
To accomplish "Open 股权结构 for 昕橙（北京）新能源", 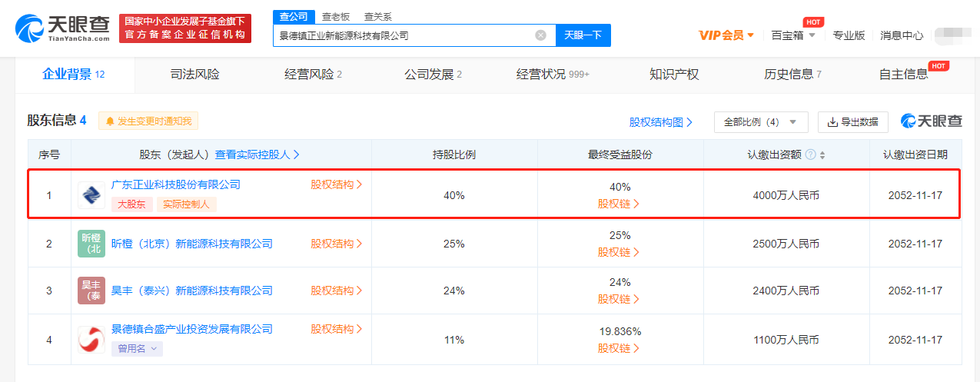I will pyautogui.click(x=337, y=244).
